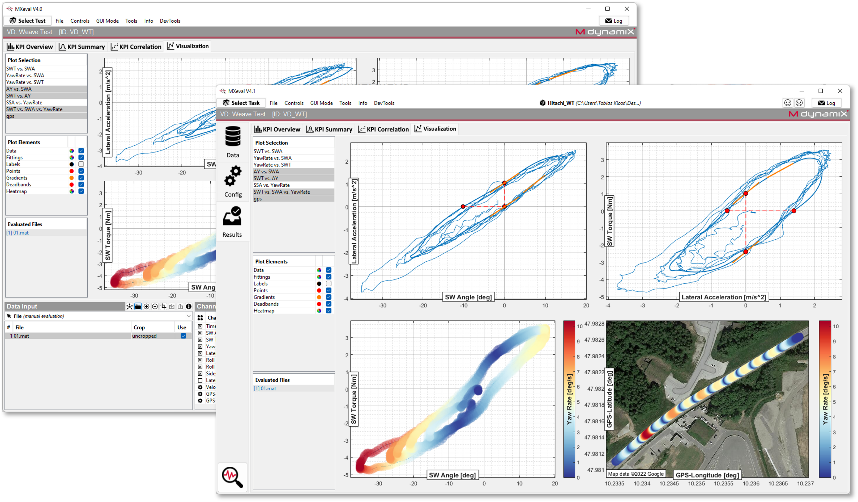Click the grid icon in Channel panel header
Screen dimensions: 858x502
pos(201,318)
